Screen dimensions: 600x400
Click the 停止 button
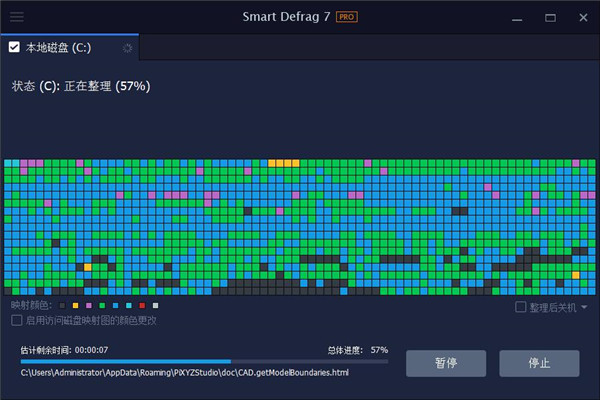[539, 363]
